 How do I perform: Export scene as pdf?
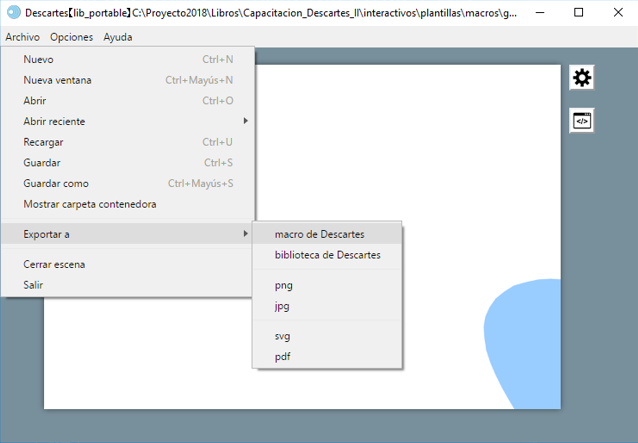click(327, 357)
